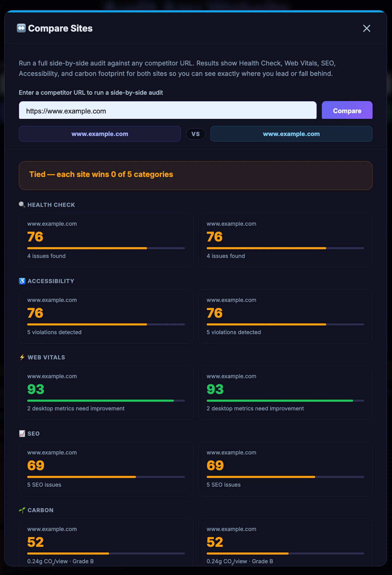Click left '4 issues found' text

click(x=46, y=256)
